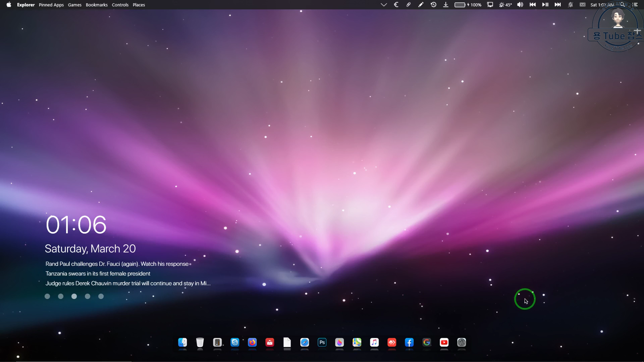Open the Music app in dock
Viewport: 644px width, 362px height.
click(374, 342)
